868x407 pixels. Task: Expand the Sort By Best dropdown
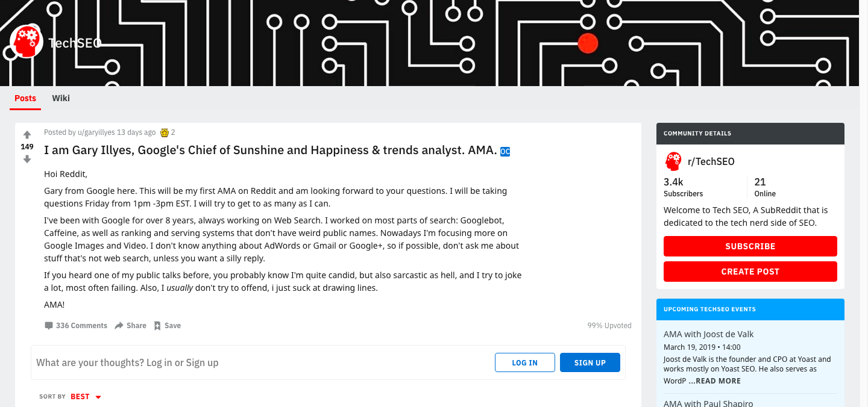(86, 397)
